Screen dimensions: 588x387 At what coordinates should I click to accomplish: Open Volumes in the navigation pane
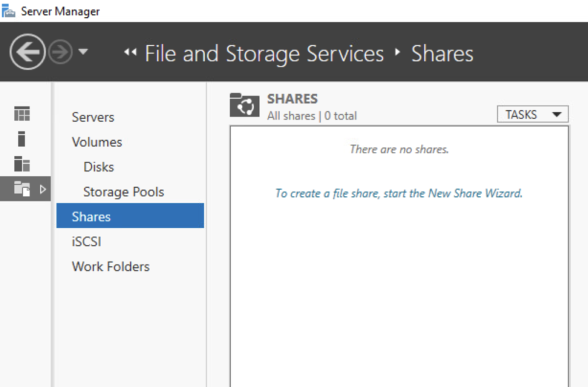pyautogui.click(x=96, y=142)
